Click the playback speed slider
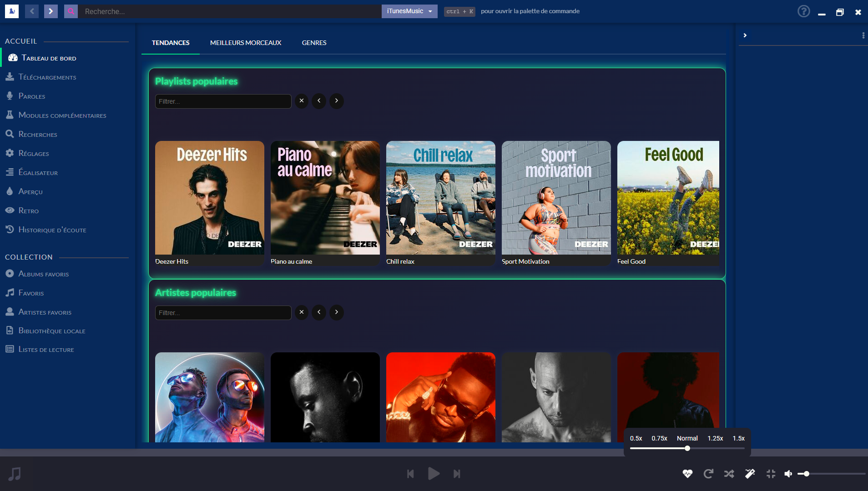This screenshot has height=491, width=868. point(687,448)
